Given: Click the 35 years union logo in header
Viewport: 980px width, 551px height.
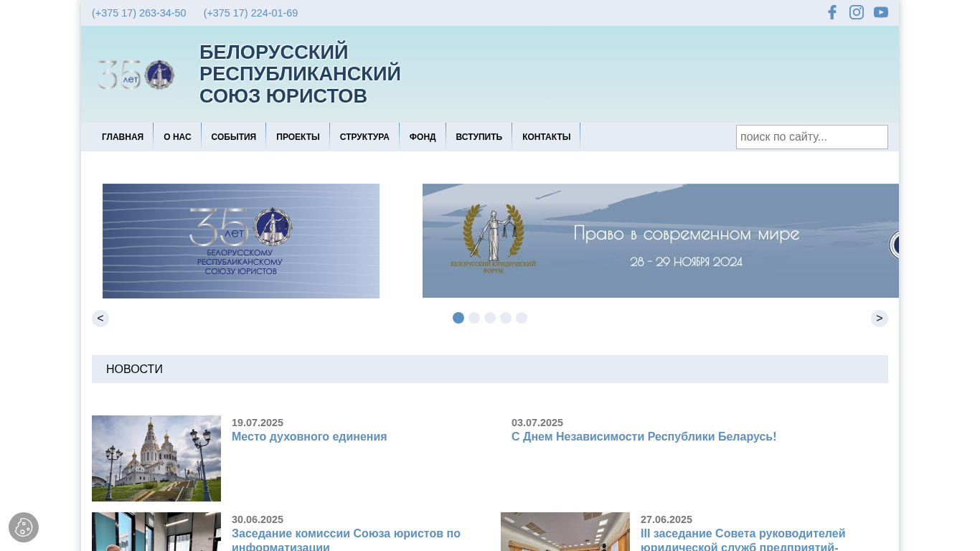Looking at the screenshot, I should pos(136,75).
